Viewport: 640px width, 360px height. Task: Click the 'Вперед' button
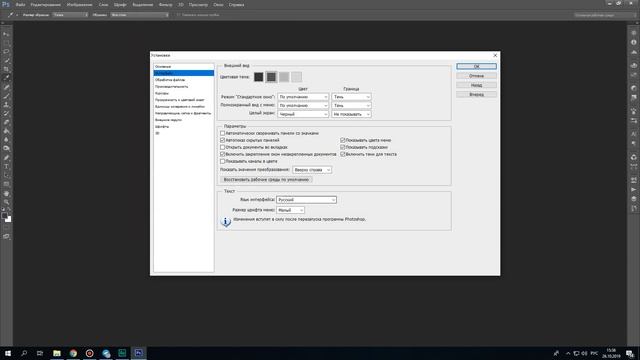pos(476,94)
